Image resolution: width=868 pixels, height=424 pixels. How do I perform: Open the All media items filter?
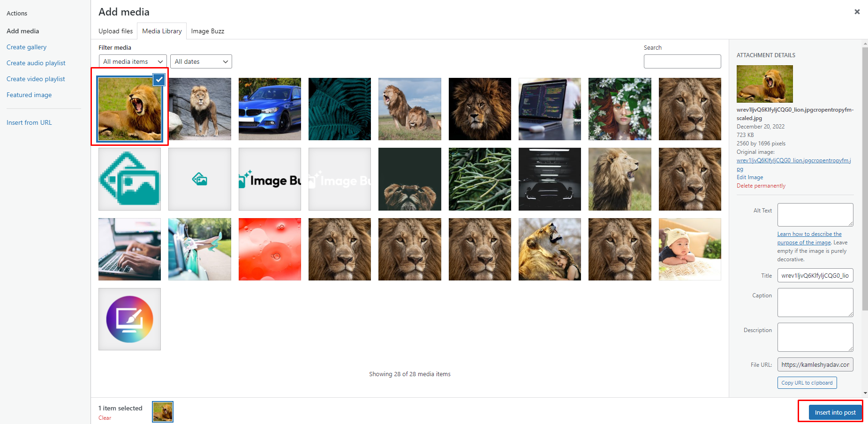tap(132, 61)
